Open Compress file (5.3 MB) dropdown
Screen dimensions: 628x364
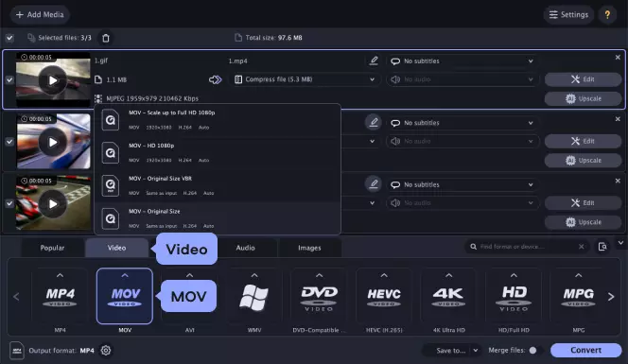[x=305, y=79]
